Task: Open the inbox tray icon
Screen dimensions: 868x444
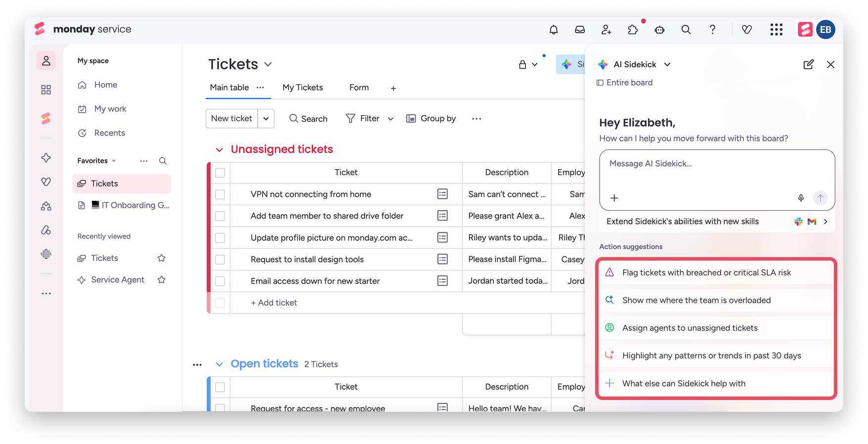Action: click(580, 30)
